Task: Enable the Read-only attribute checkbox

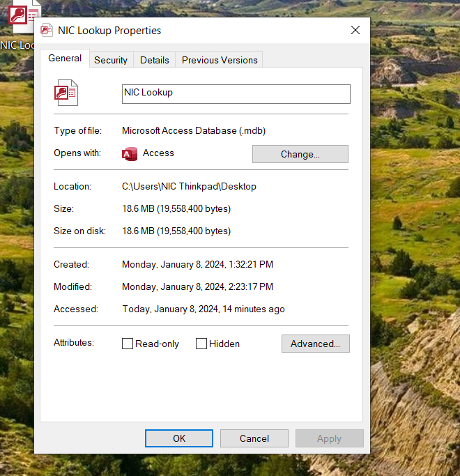Action: coord(128,344)
